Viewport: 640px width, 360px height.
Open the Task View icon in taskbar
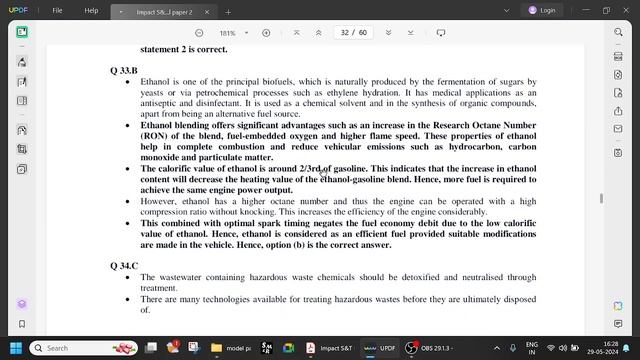pos(151,348)
